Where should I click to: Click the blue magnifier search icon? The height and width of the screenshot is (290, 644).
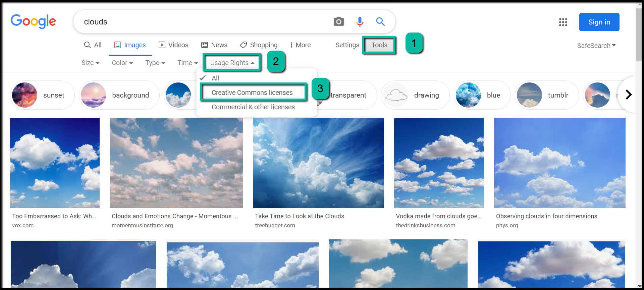(x=380, y=22)
